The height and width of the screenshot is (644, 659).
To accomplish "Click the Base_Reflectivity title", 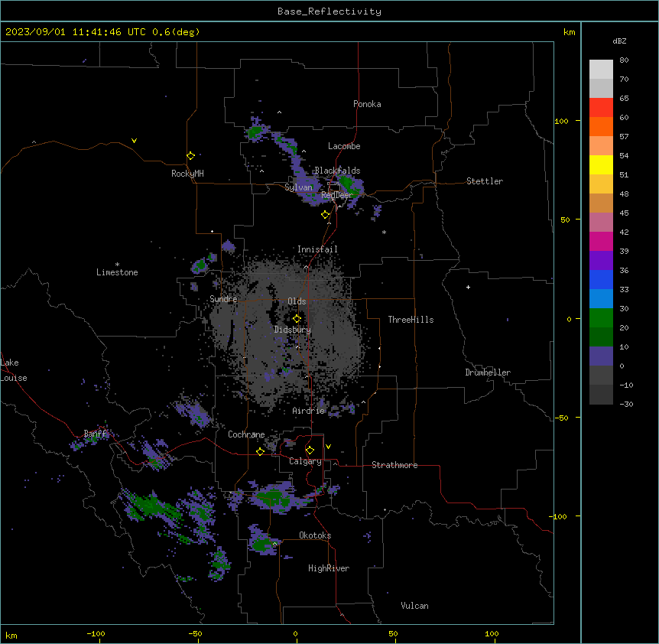I will tap(329, 11).
